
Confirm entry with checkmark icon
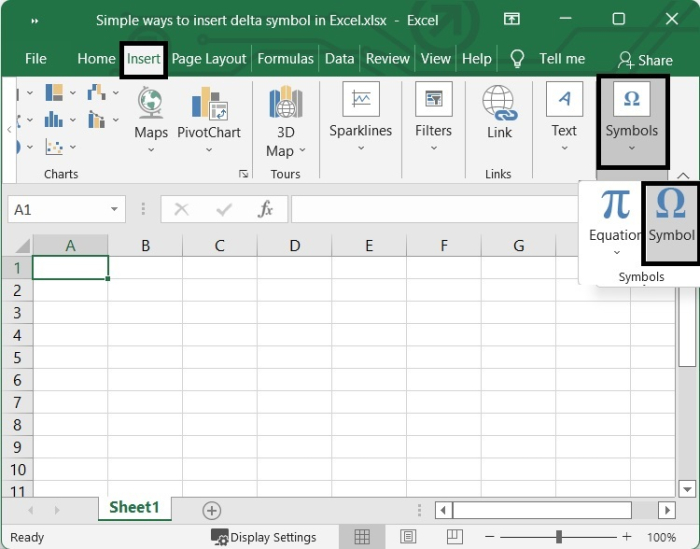pyautogui.click(x=224, y=209)
